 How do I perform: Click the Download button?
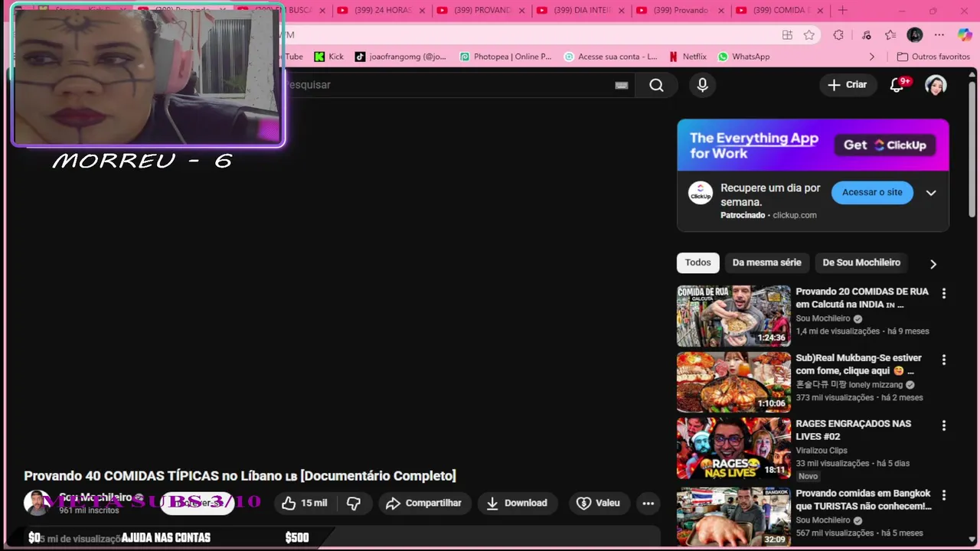518,503
